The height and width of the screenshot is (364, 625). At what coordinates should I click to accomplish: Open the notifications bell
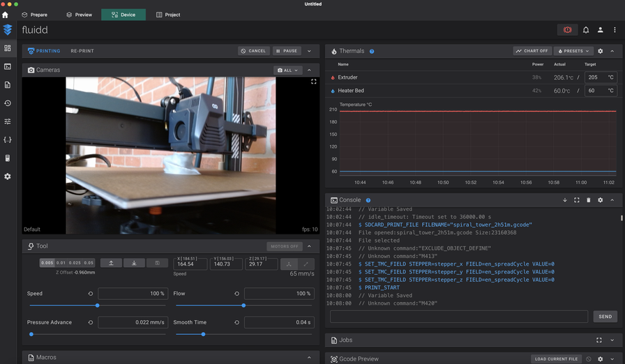586,30
